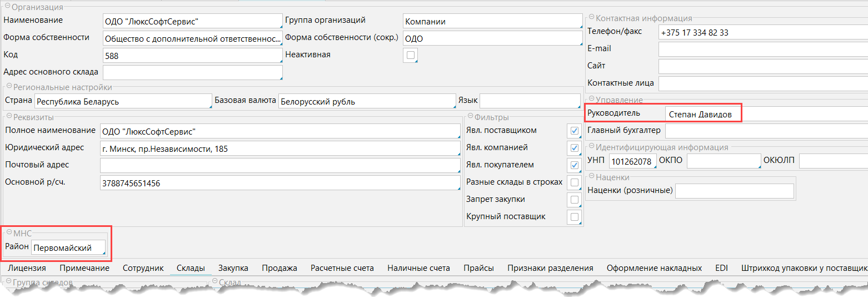Collapse the Контактная информация section

[592, 18]
